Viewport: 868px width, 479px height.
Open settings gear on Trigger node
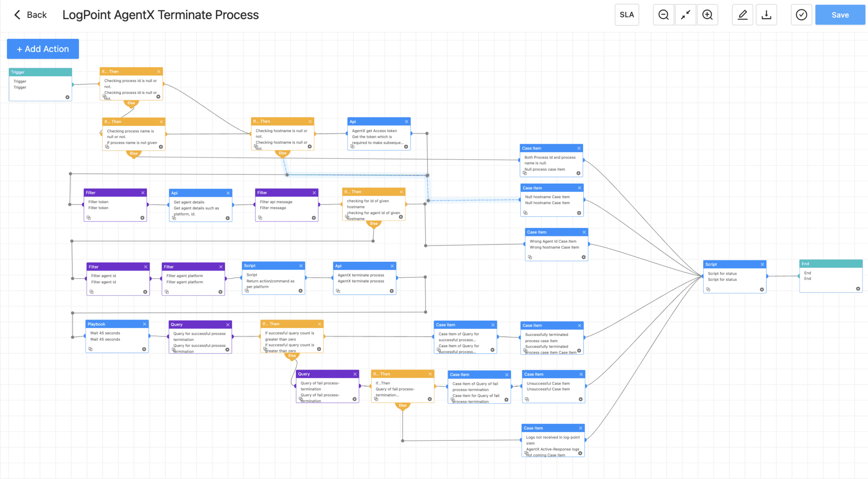(x=67, y=97)
